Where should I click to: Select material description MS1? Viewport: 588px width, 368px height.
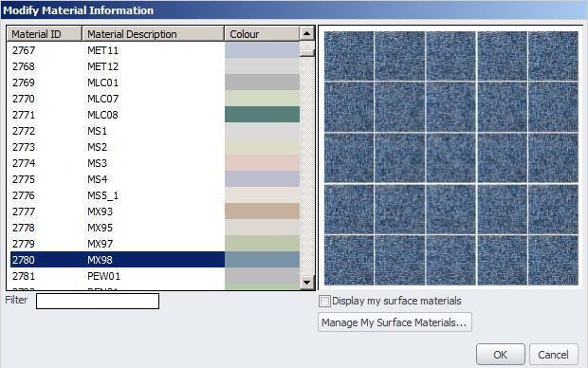point(97,131)
